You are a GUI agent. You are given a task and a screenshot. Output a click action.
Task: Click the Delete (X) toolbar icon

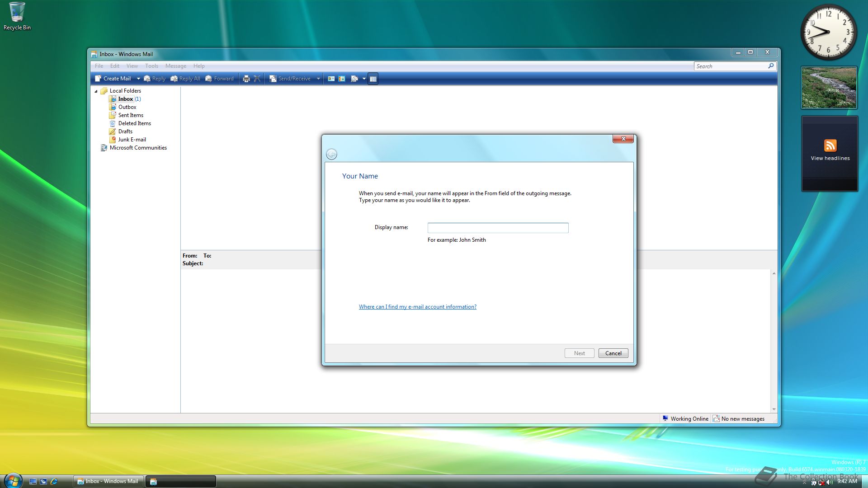point(257,79)
